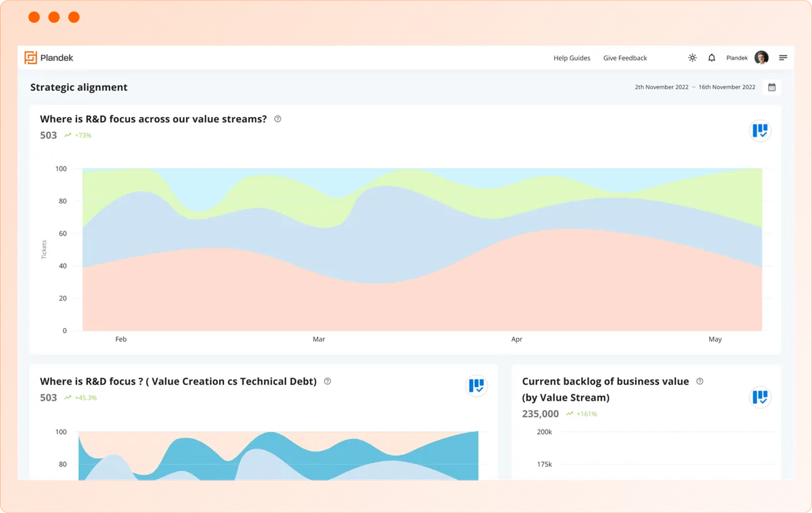Click the Apr axis label
Viewport: 812px width, 513px height.
pos(517,340)
